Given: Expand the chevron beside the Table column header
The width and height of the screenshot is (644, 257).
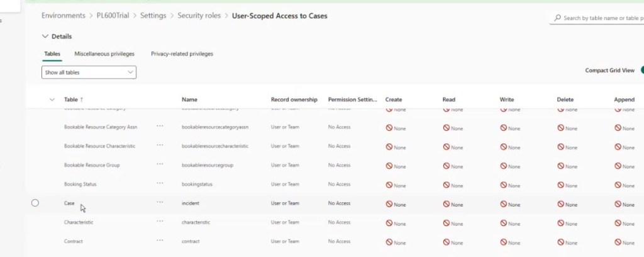Looking at the screenshot, I should [52, 100].
